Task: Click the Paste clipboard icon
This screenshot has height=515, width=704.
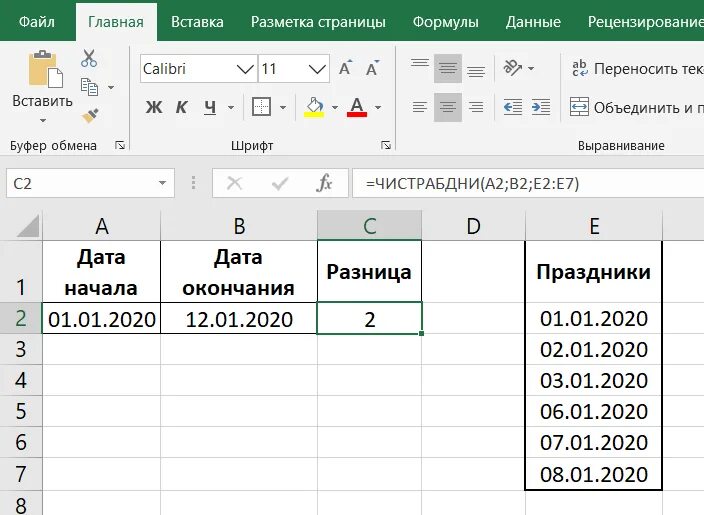Action: [x=45, y=69]
